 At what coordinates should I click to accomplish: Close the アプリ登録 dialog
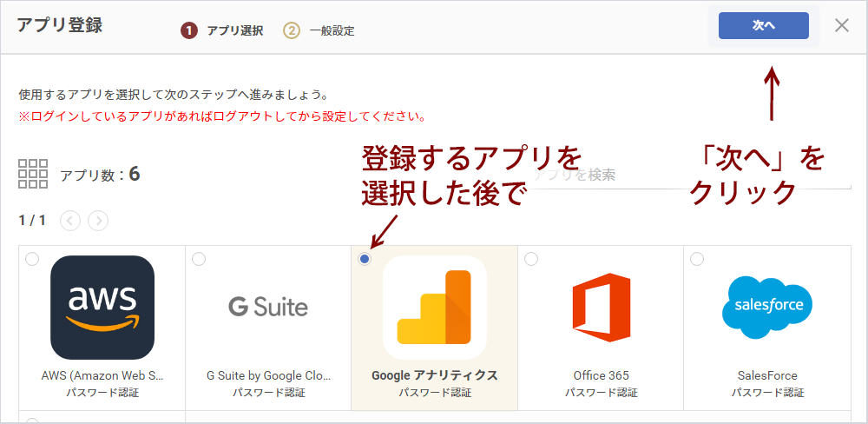(x=841, y=25)
